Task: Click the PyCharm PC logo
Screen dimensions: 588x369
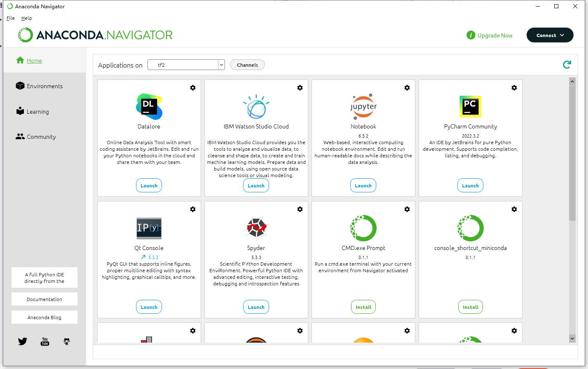Action: 471,107
